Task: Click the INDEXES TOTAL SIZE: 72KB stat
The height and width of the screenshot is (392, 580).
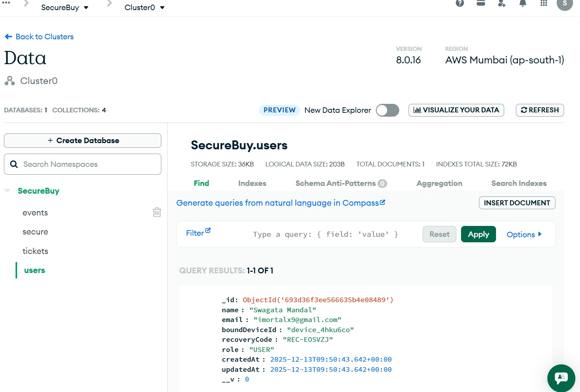Action: tap(477, 164)
